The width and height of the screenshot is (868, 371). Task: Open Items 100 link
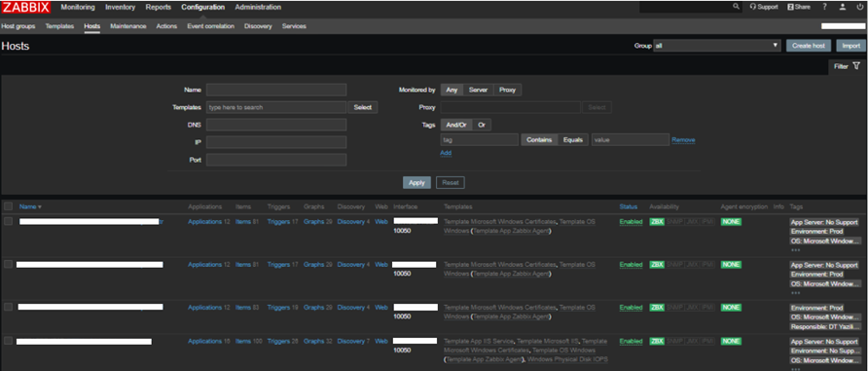(243, 341)
